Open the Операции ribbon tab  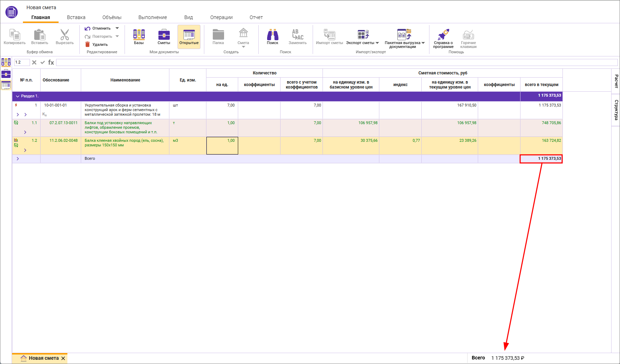click(x=221, y=17)
